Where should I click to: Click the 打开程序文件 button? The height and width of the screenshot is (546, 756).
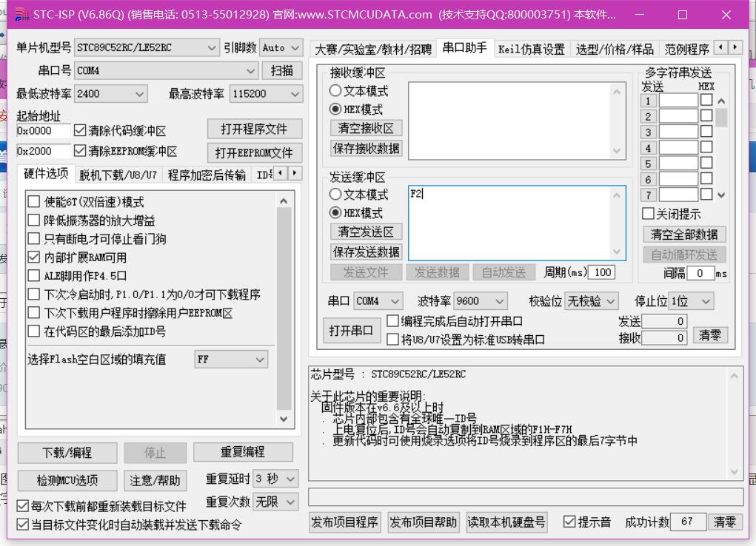pyautogui.click(x=254, y=128)
